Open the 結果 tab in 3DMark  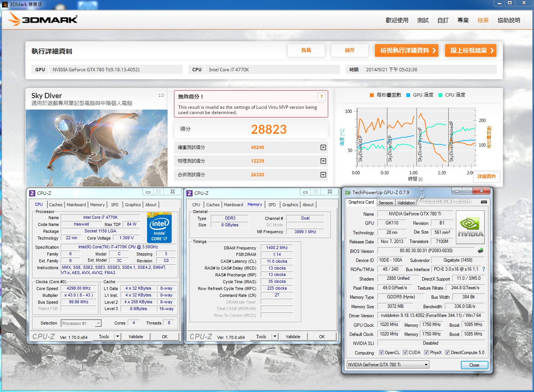[483, 20]
